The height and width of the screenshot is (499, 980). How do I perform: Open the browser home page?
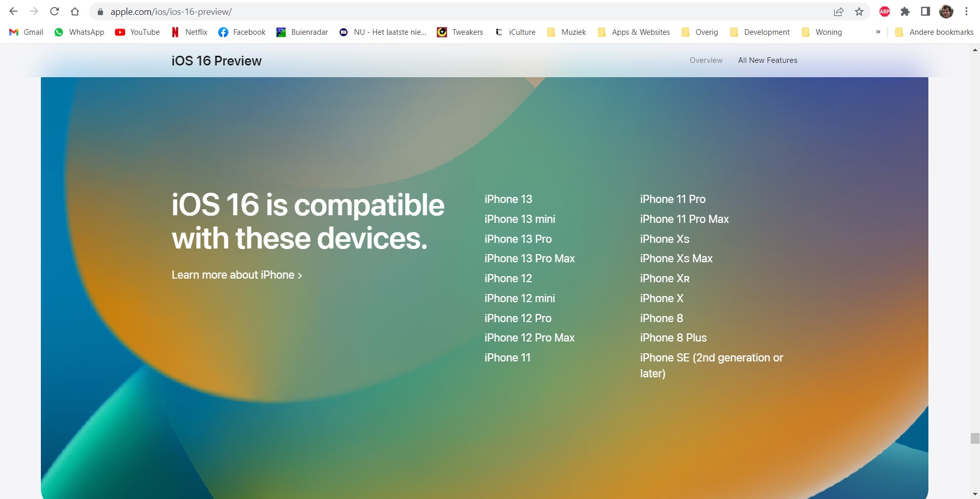click(x=75, y=11)
